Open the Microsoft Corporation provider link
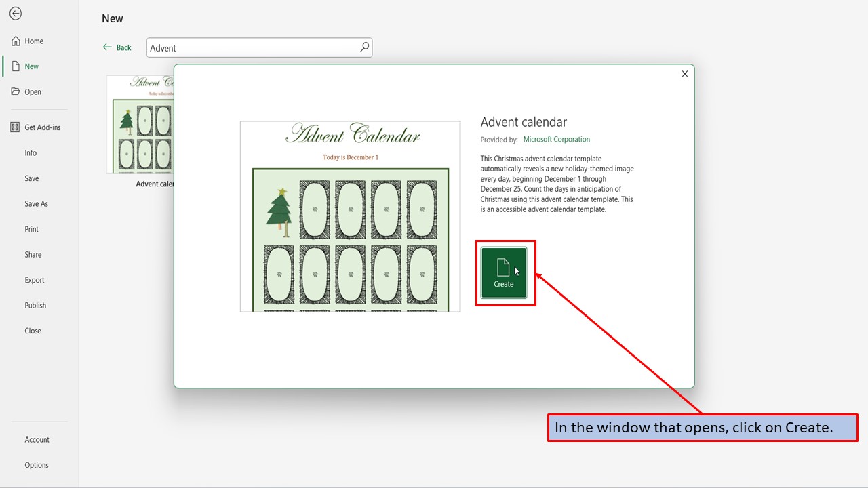The width and height of the screenshot is (868, 488). pos(556,139)
